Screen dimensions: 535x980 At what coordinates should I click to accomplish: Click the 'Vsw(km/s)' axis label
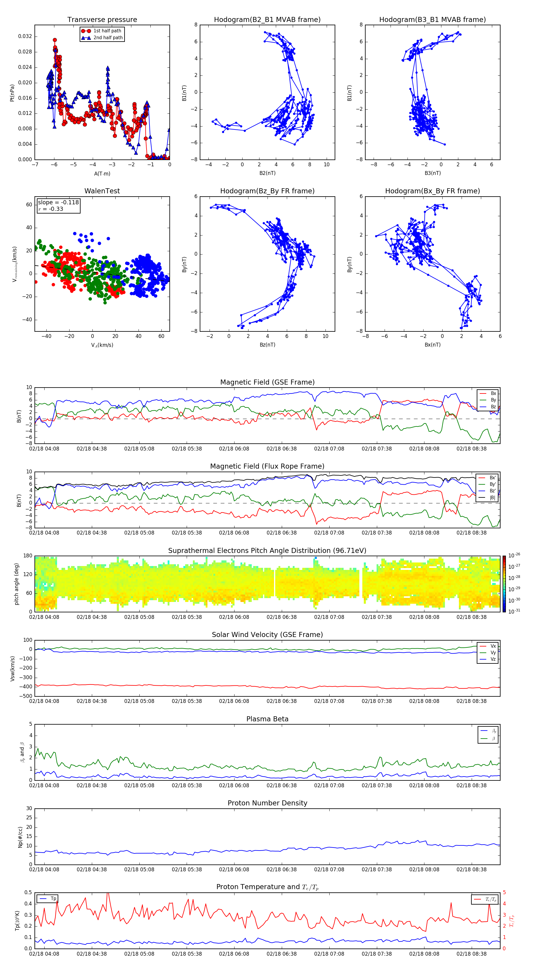(12, 668)
